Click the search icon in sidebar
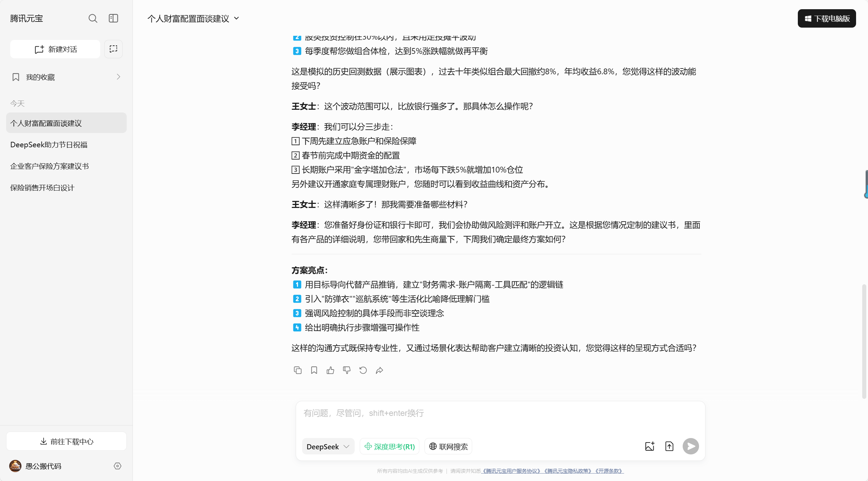The width and height of the screenshot is (868, 481). click(x=93, y=18)
